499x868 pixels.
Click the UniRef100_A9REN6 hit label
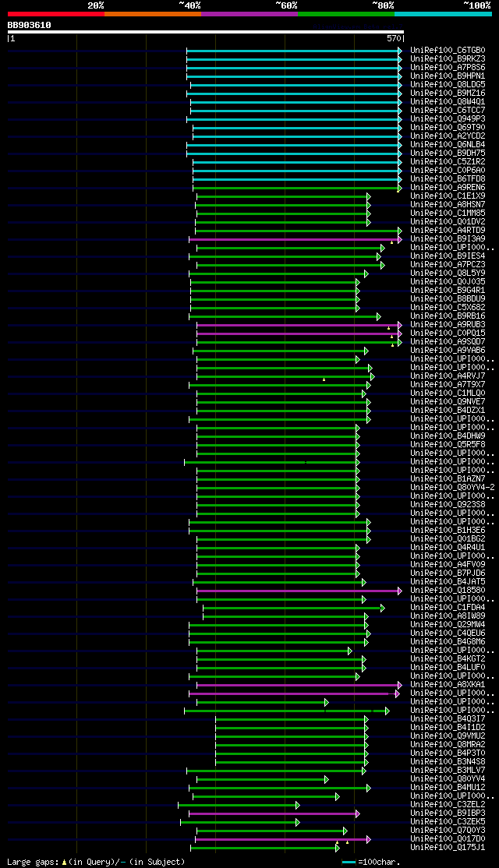448,188
